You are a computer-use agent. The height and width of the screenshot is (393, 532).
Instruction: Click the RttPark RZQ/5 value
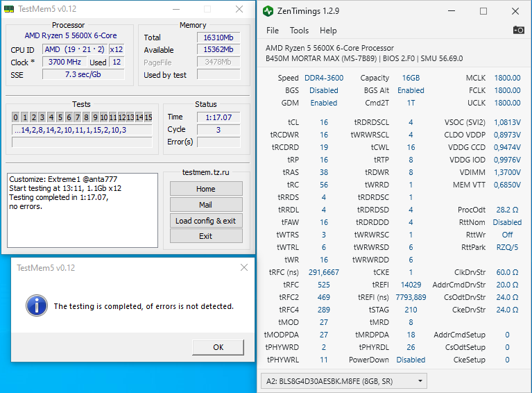click(x=507, y=247)
